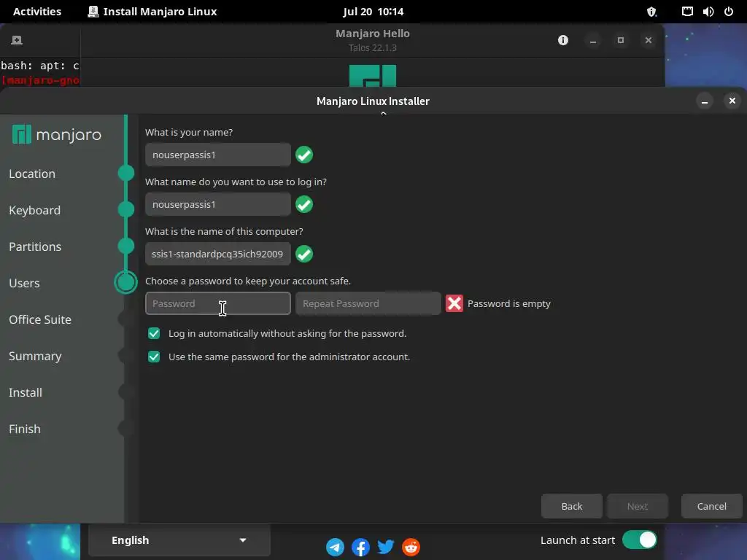The width and height of the screenshot is (747, 560).
Task: Maximize the Manjaro Hello window
Action: (621, 41)
